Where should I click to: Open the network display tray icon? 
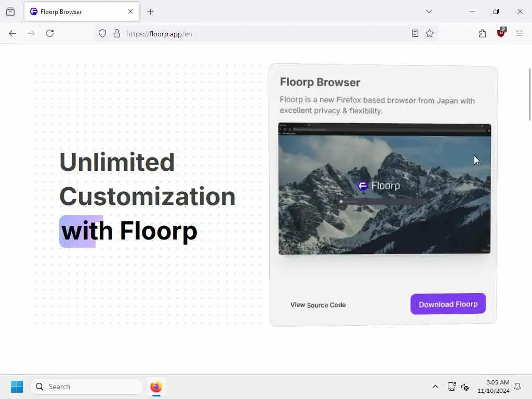[451, 387]
